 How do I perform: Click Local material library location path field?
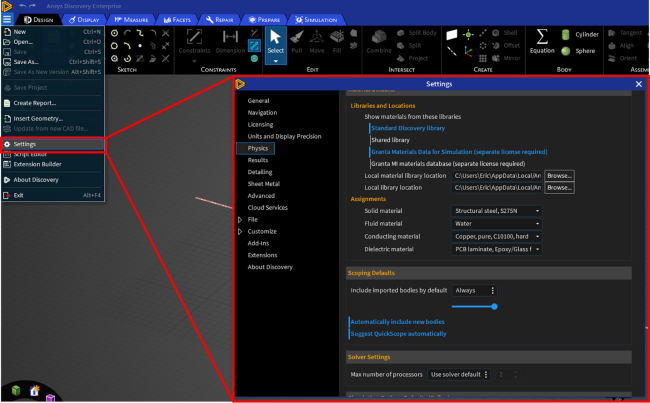click(497, 176)
